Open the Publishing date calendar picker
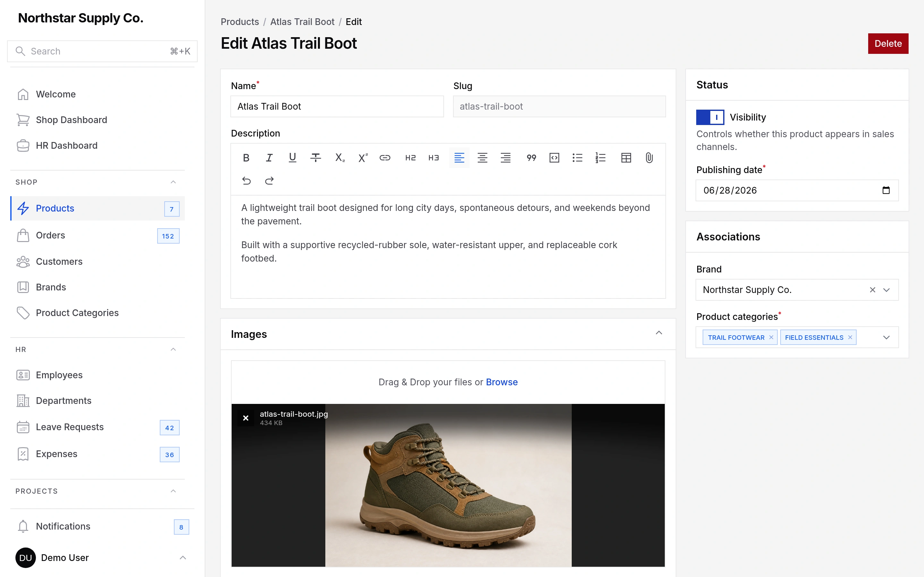 (x=886, y=190)
